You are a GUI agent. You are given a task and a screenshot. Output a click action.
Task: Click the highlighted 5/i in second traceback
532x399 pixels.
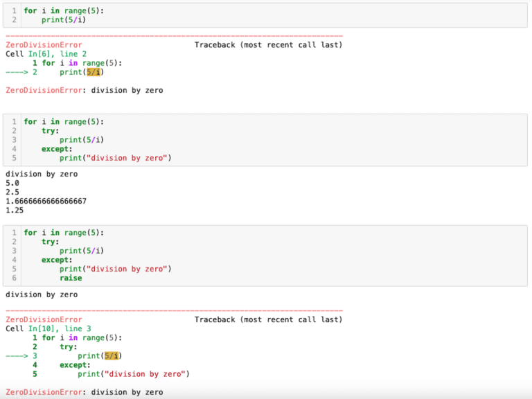tap(112, 355)
